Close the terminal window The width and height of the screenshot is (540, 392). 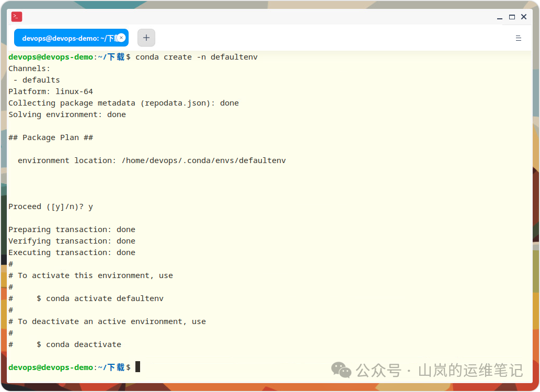point(524,17)
